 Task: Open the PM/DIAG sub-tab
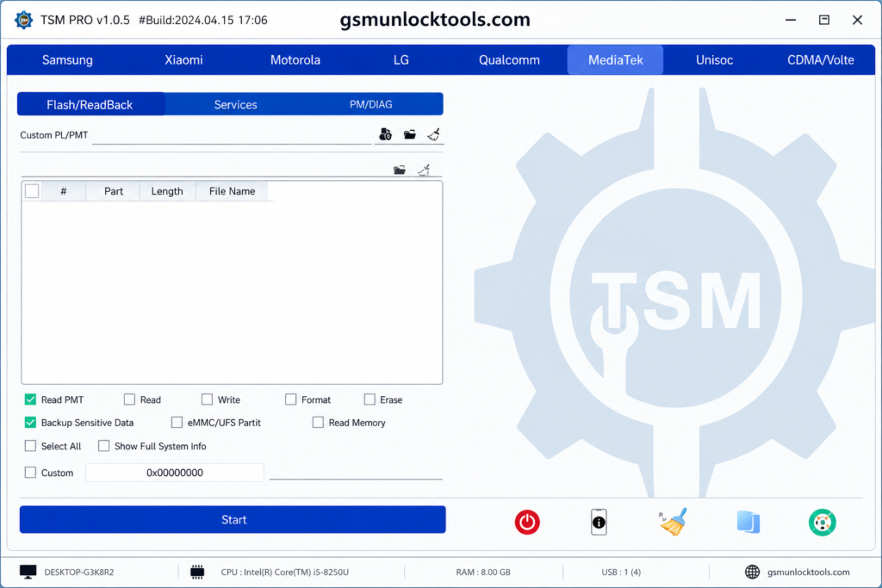click(370, 104)
